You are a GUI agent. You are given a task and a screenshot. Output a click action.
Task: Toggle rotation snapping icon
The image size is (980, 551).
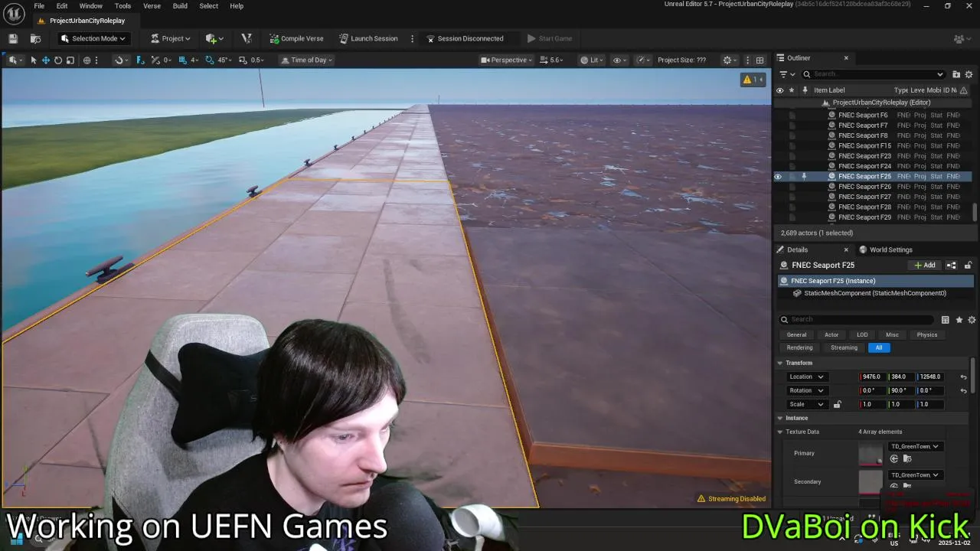210,60
